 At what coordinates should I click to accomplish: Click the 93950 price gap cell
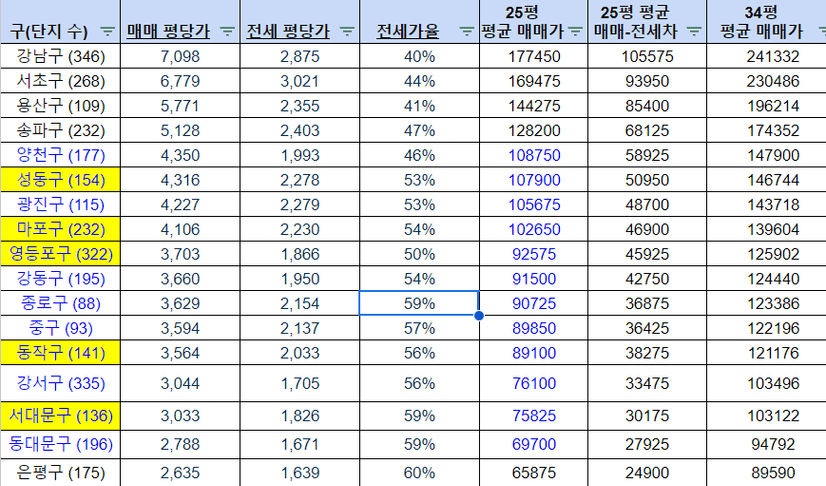pyautogui.click(x=647, y=81)
